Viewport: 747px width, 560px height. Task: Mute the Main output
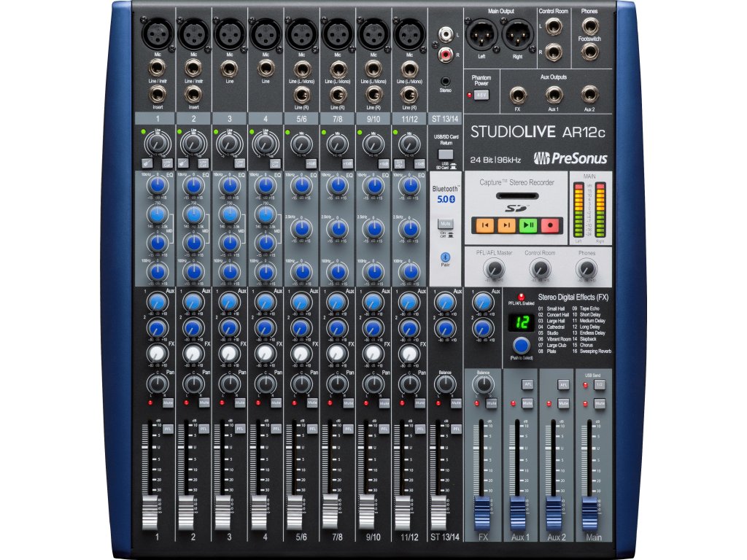[x=600, y=403]
